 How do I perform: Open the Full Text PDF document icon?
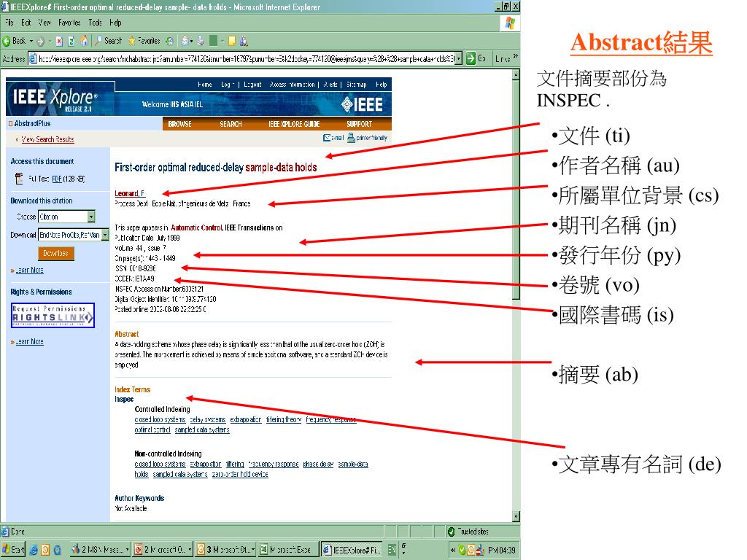click(x=19, y=179)
